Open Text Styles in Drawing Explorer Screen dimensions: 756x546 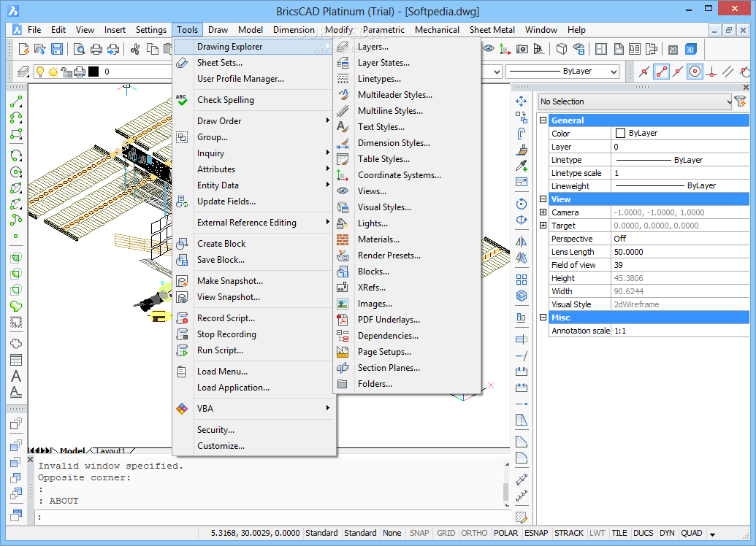[x=381, y=127]
